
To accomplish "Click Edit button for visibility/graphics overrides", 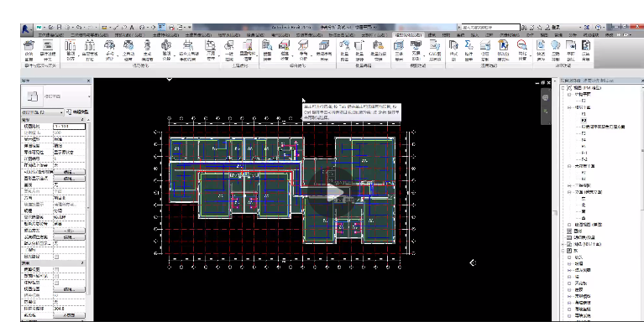I will (x=69, y=172).
